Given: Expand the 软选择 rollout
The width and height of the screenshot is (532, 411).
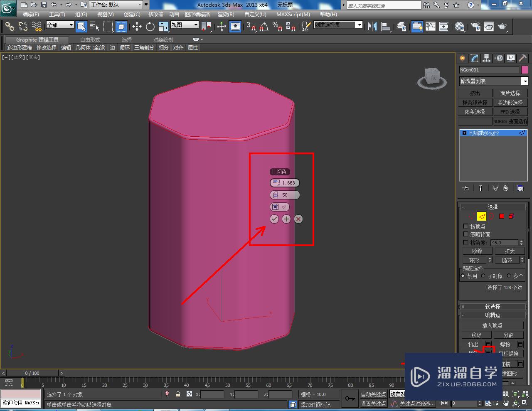Looking at the screenshot, I should point(493,307).
